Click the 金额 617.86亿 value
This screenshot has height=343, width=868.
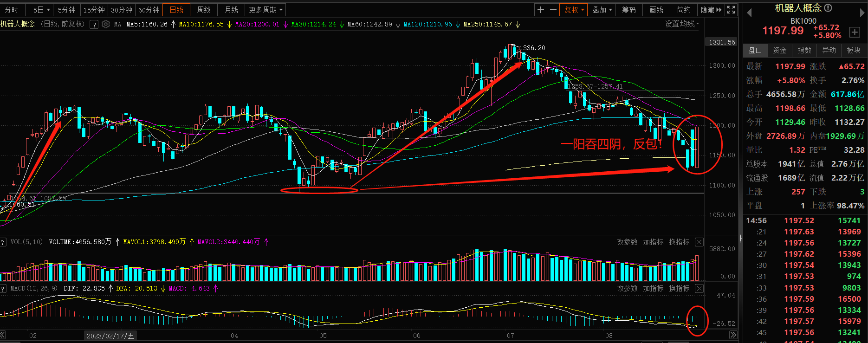tap(848, 94)
